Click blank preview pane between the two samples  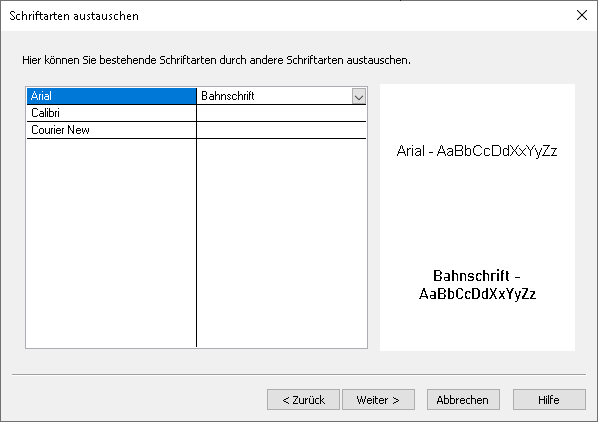(477, 213)
